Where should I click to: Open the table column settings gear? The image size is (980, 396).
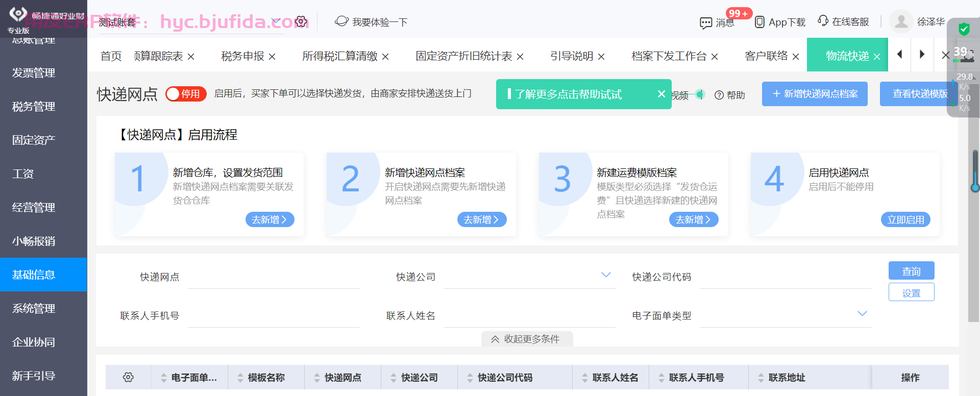pyautogui.click(x=128, y=377)
